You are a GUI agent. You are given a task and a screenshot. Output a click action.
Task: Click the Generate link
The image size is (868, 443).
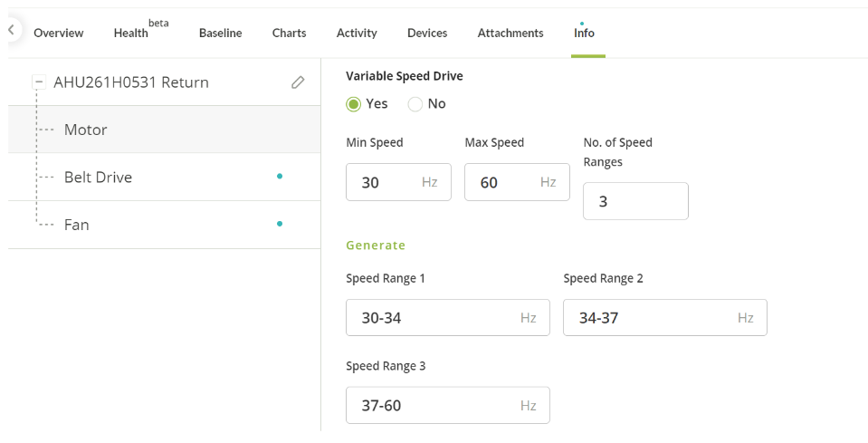pos(376,246)
